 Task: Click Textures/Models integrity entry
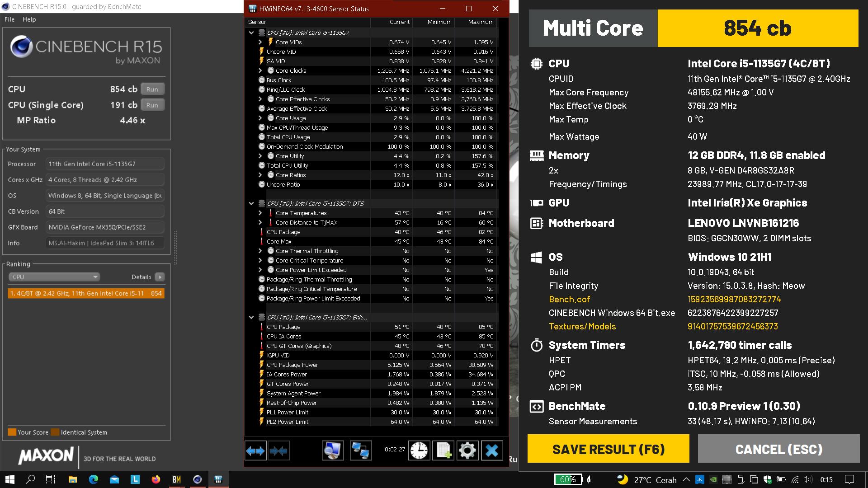tap(582, 326)
